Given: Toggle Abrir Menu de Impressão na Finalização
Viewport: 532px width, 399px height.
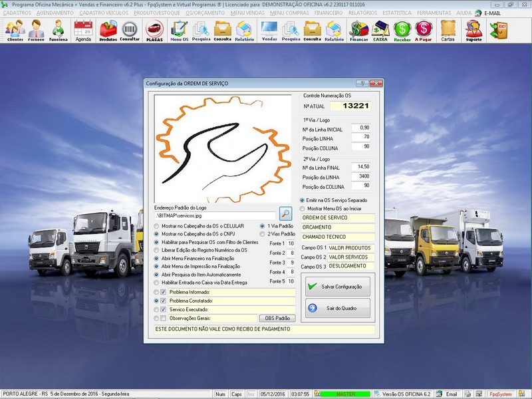Looking at the screenshot, I should [156, 267].
